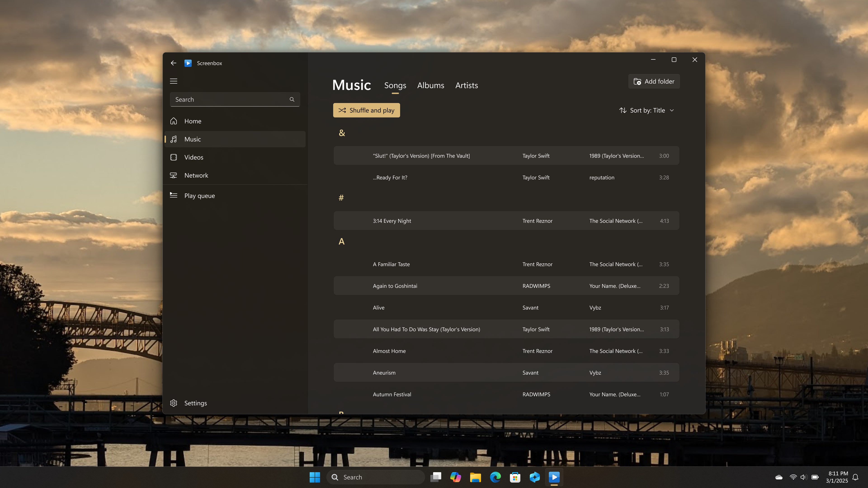Click the Shuffle and play button
868x488 pixels.
(x=366, y=110)
